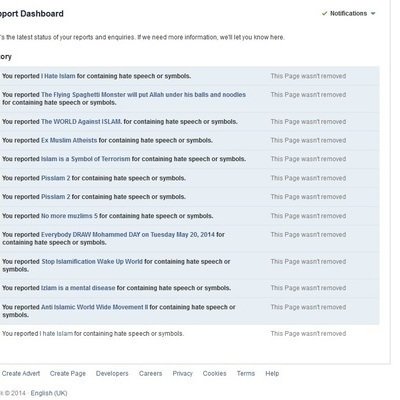The height and width of the screenshot is (400, 400).
Task: Open 'Anti Islamic World Wide Movement II' link
Action: pyautogui.click(x=94, y=307)
